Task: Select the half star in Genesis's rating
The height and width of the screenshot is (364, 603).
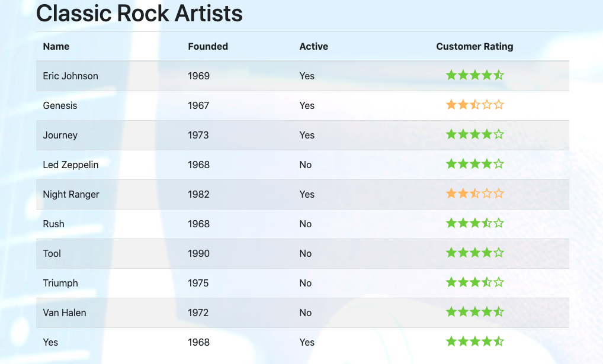Action: [x=476, y=105]
